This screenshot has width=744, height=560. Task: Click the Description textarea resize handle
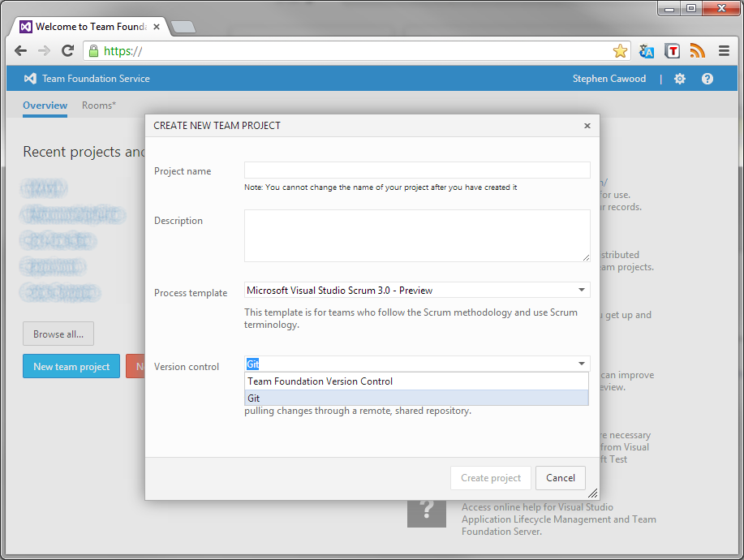(x=586, y=257)
